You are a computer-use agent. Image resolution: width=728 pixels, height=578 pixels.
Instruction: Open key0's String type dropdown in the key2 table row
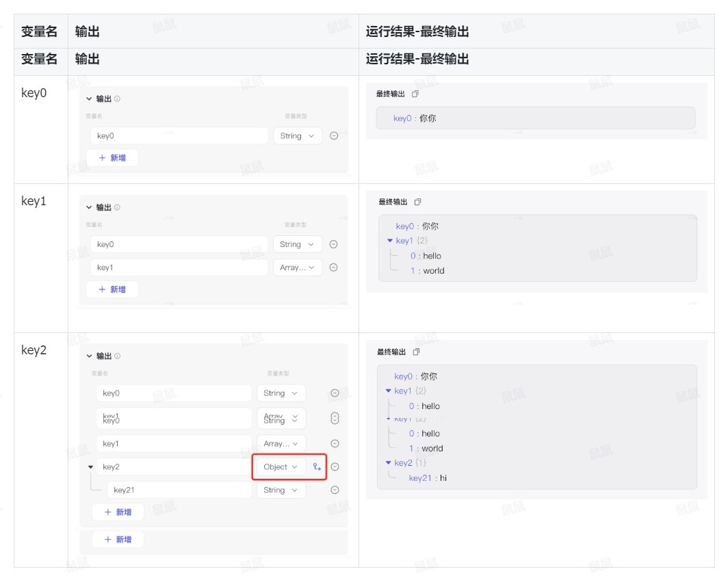point(281,393)
